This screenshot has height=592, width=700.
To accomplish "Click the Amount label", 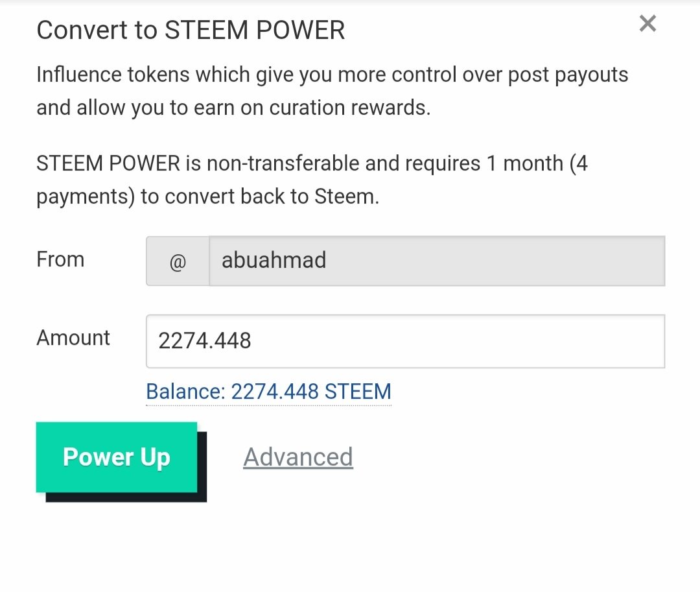I will 73,338.
